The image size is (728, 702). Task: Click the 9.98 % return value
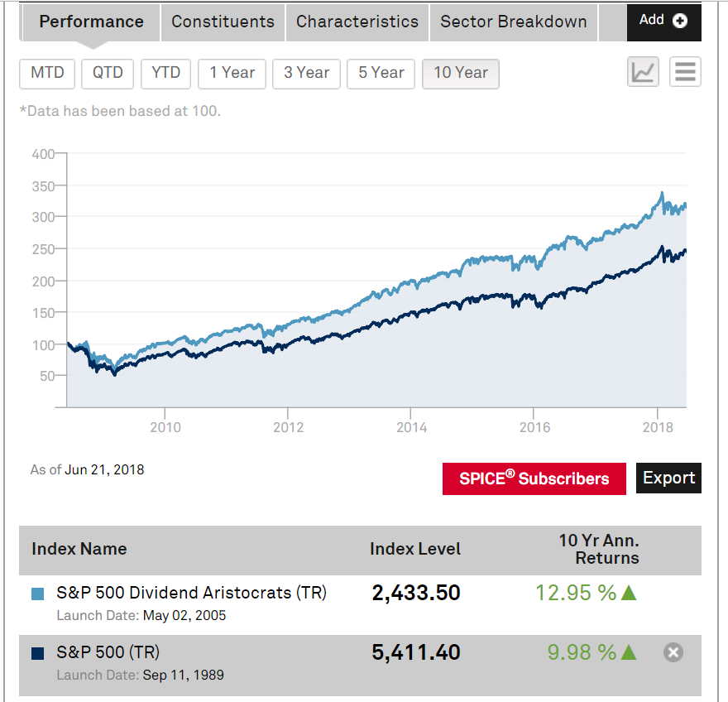click(x=582, y=652)
